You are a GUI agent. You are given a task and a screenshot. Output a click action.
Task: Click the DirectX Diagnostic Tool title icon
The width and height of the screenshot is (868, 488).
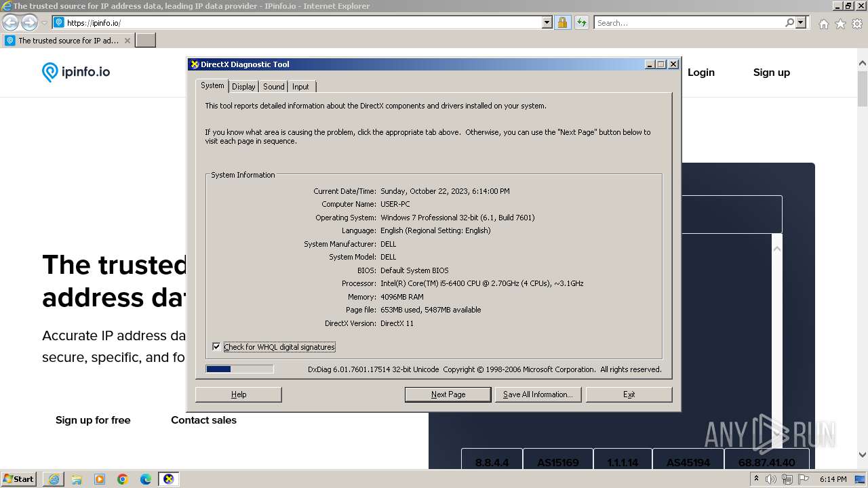coord(195,64)
